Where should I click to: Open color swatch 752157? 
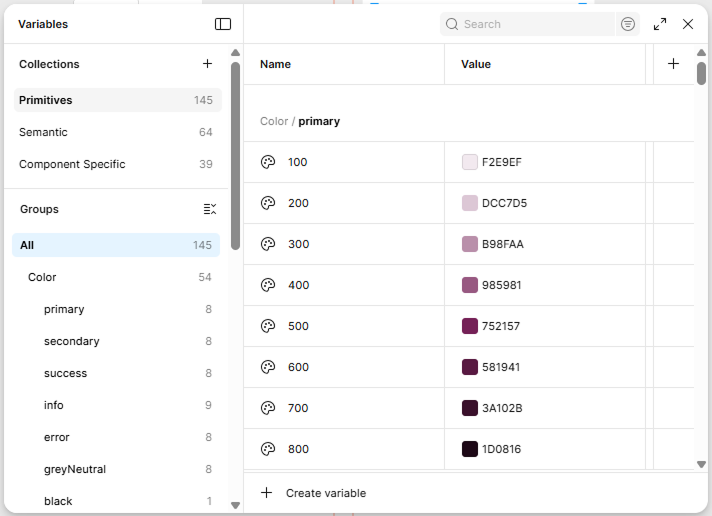pyautogui.click(x=470, y=326)
